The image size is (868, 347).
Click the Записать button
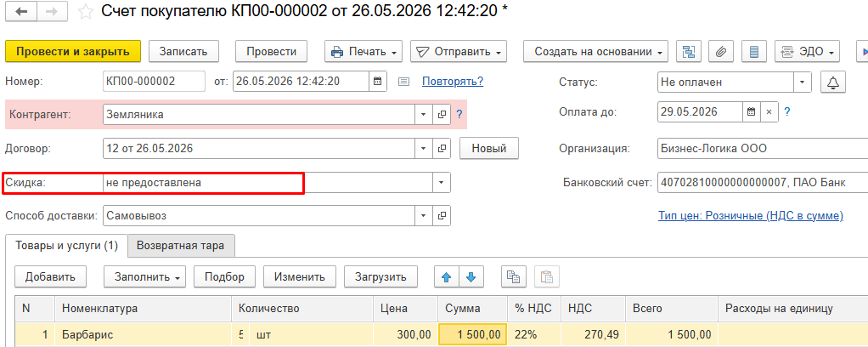183,52
